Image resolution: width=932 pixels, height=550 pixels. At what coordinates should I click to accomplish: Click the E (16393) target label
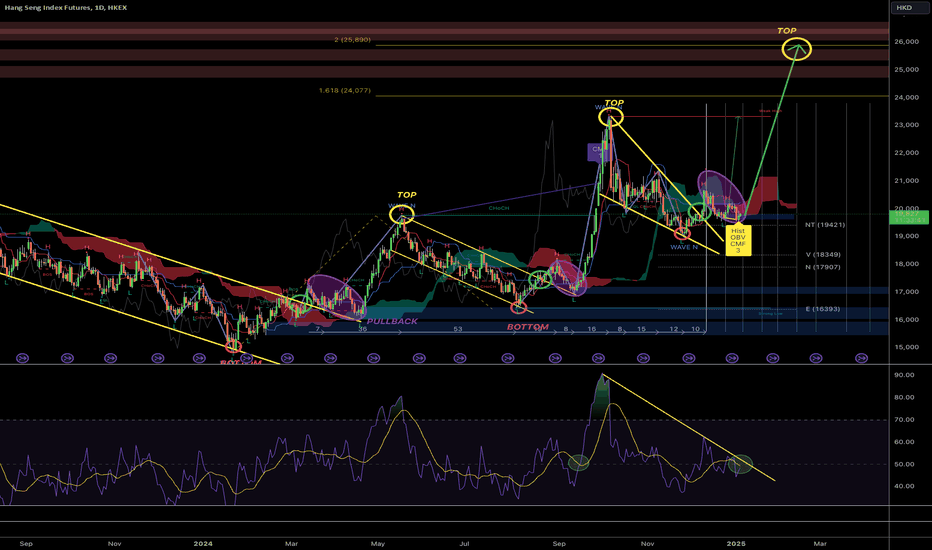click(x=823, y=309)
